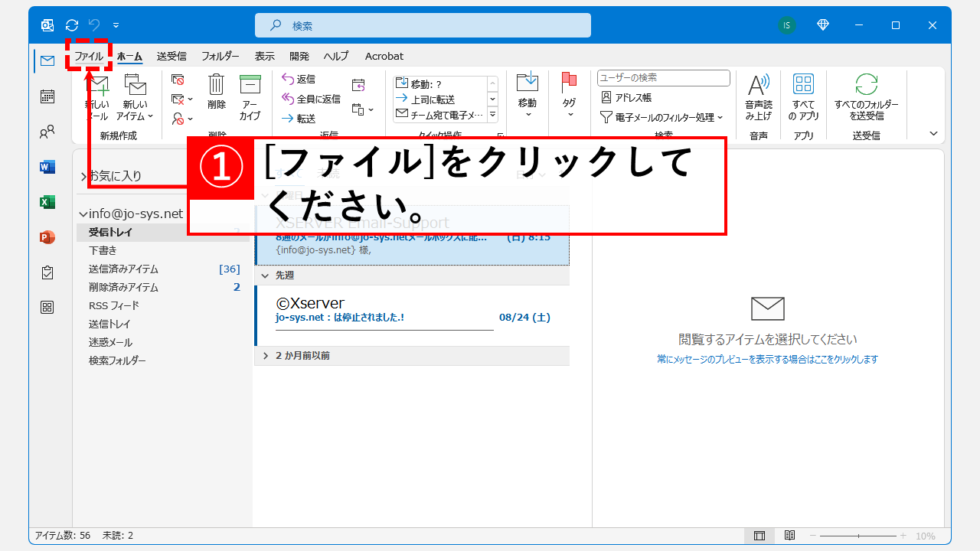This screenshot has width=980, height=551.
Task: Open the 表示 ribbon tab
Action: tap(265, 56)
